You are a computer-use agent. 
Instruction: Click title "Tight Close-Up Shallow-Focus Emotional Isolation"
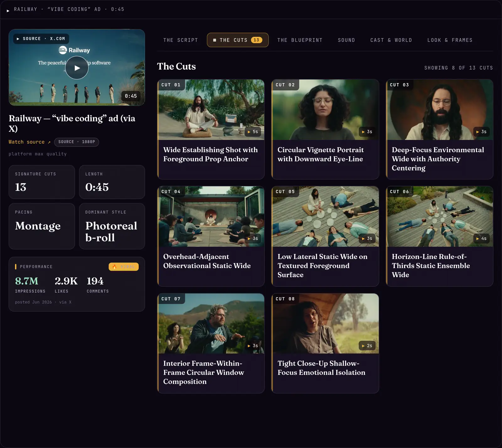tap(321, 368)
